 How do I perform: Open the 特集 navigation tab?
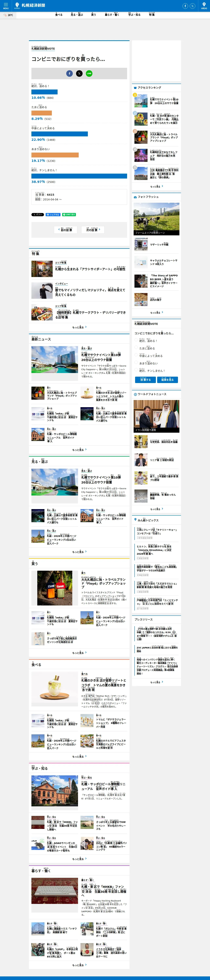point(152,15)
